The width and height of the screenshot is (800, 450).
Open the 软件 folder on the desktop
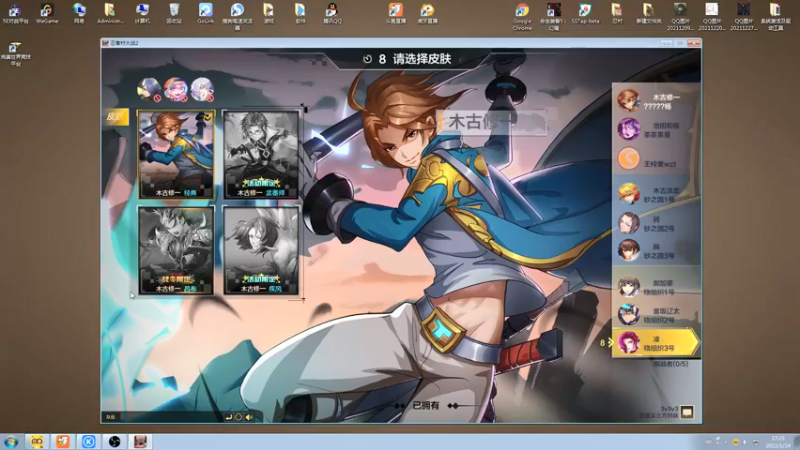(x=301, y=13)
